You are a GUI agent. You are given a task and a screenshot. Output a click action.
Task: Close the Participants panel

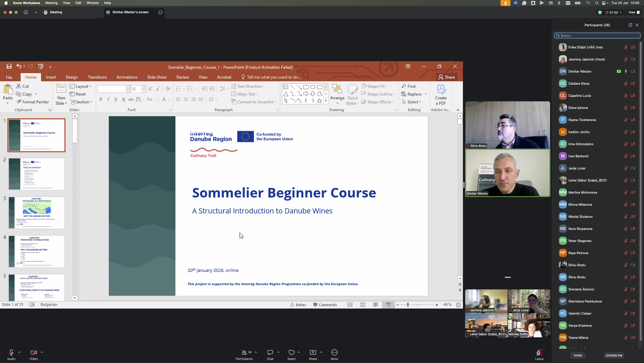[x=637, y=25]
